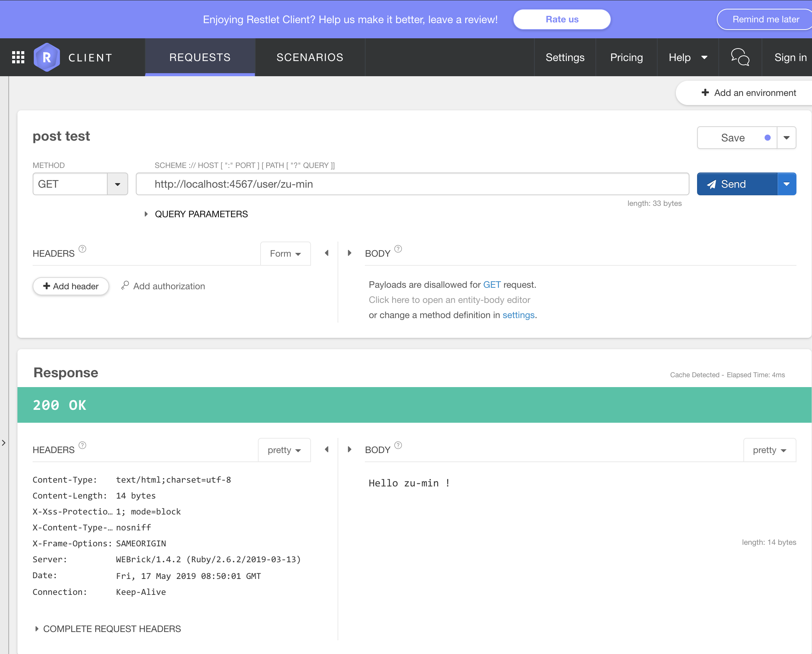The height and width of the screenshot is (654, 812).
Task: Open the Send button dropdown arrow
Action: [x=787, y=184]
